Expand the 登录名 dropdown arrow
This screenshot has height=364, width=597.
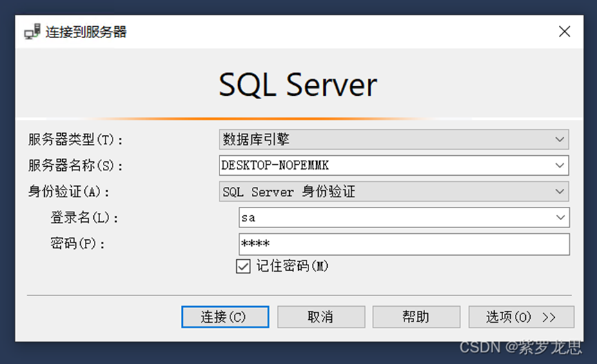(x=560, y=217)
